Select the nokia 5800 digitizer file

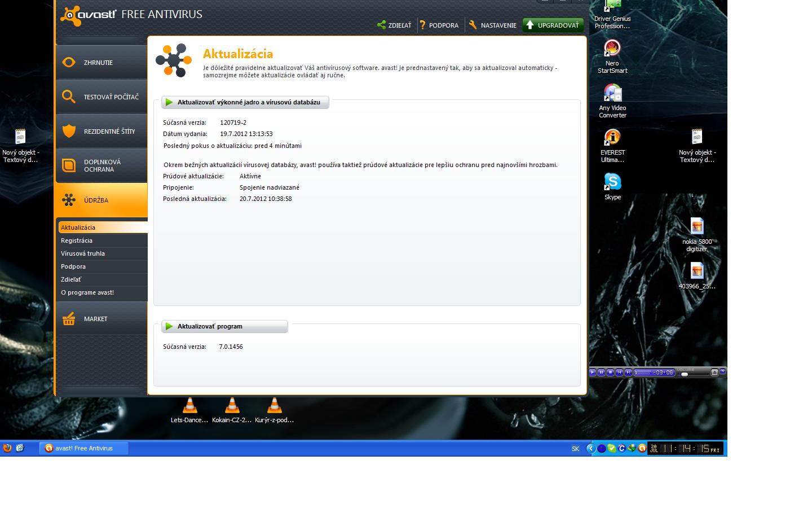(x=697, y=235)
